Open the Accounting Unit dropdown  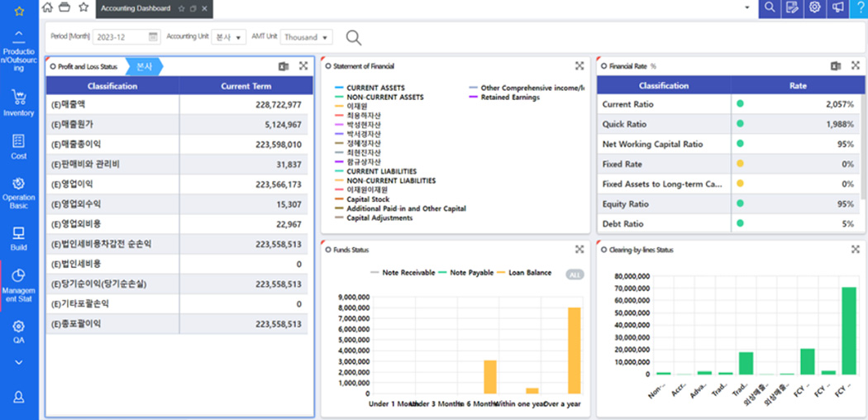click(228, 37)
